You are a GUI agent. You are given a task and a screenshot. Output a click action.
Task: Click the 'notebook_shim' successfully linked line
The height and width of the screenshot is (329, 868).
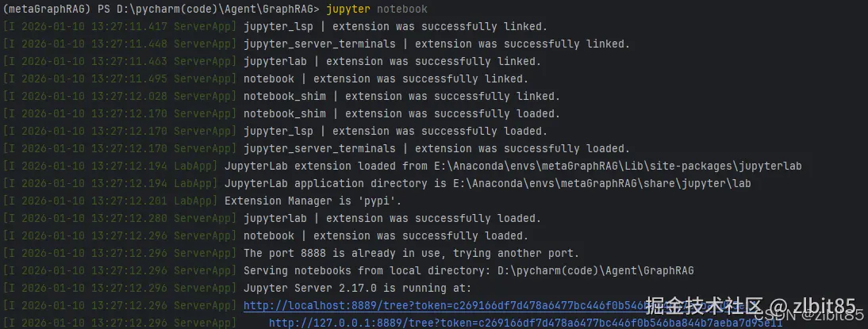[401, 96]
